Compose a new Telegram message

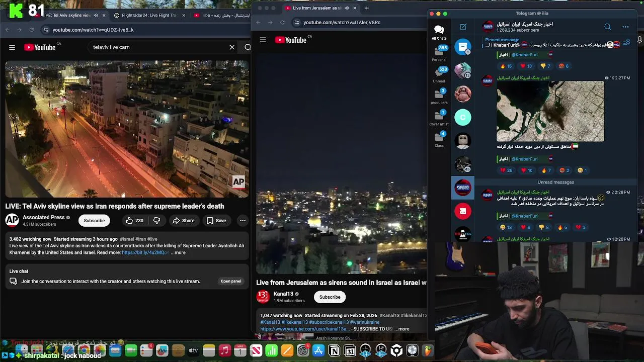point(463,27)
